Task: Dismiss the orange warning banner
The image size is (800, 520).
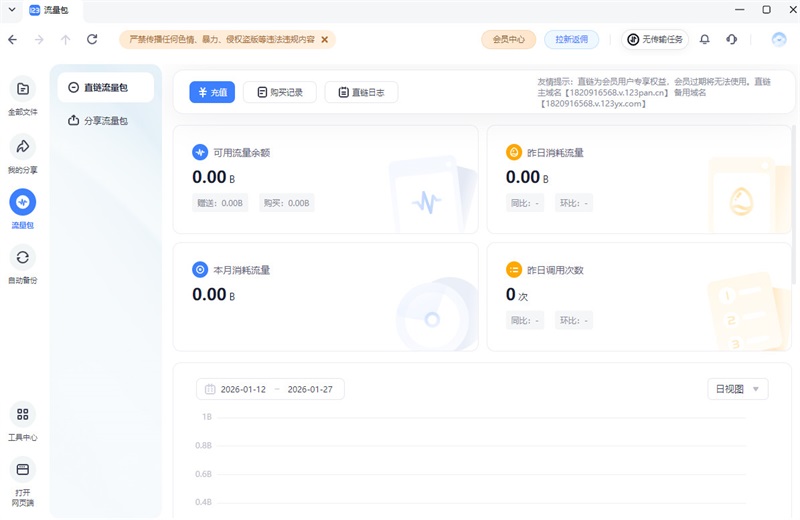Action: 324,39
